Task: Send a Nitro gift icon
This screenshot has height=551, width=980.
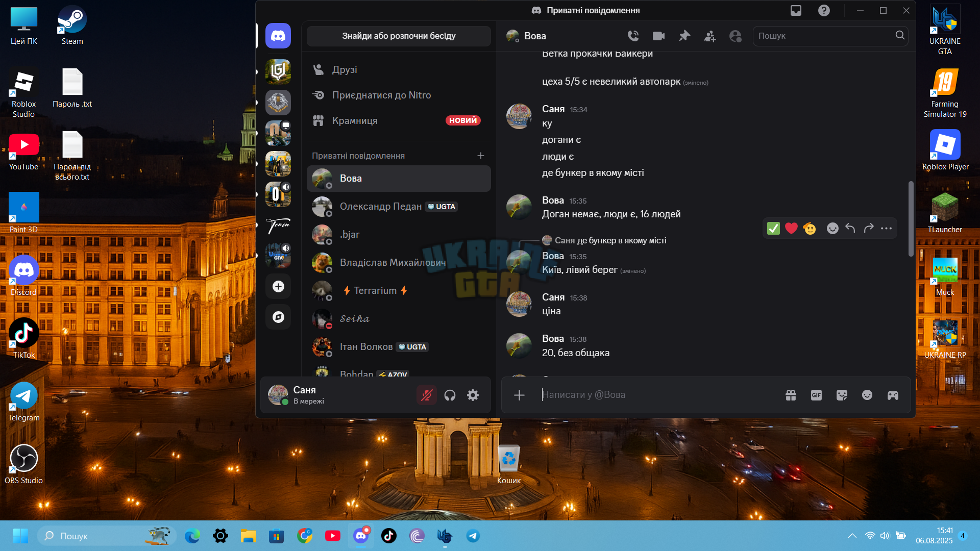Action: pyautogui.click(x=791, y=395)
